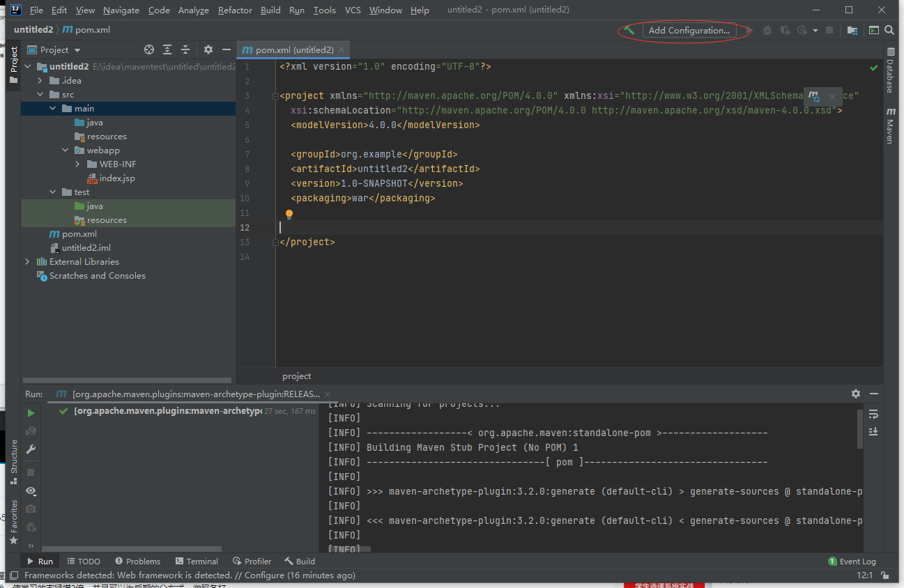
Task: Open the Build tool window tab
Action: point(300,562)
